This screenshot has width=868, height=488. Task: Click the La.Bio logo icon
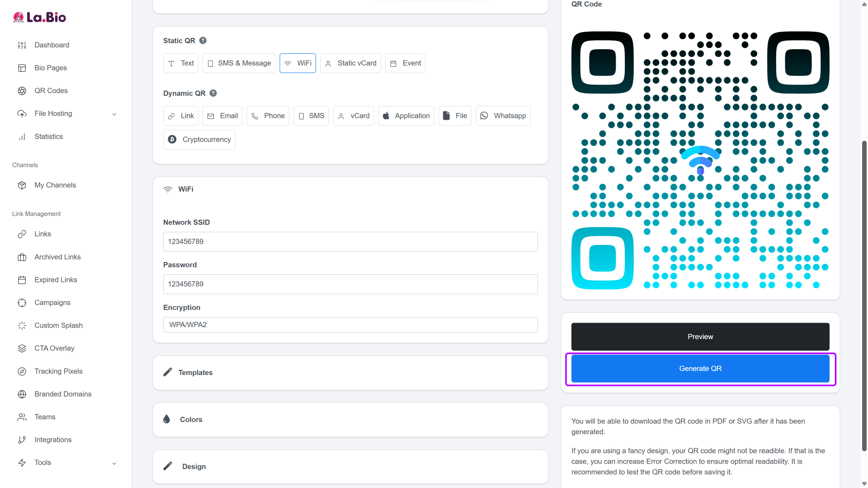point(18,17)
